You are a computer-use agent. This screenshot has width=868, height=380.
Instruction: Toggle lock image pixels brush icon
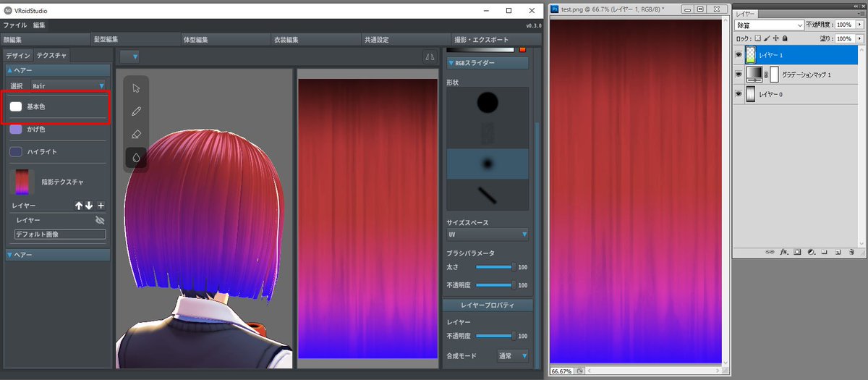click(765, 38)
